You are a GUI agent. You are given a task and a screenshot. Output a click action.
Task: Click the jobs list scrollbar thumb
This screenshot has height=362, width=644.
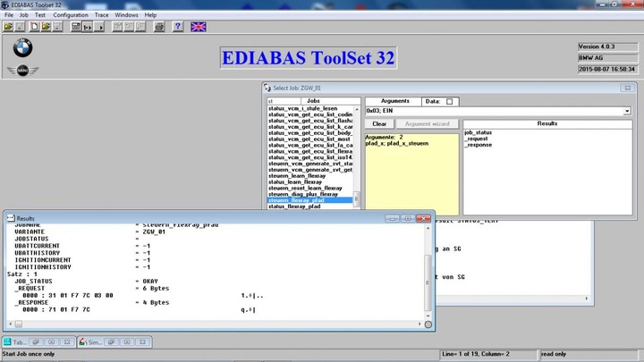[x=357, y=198]
